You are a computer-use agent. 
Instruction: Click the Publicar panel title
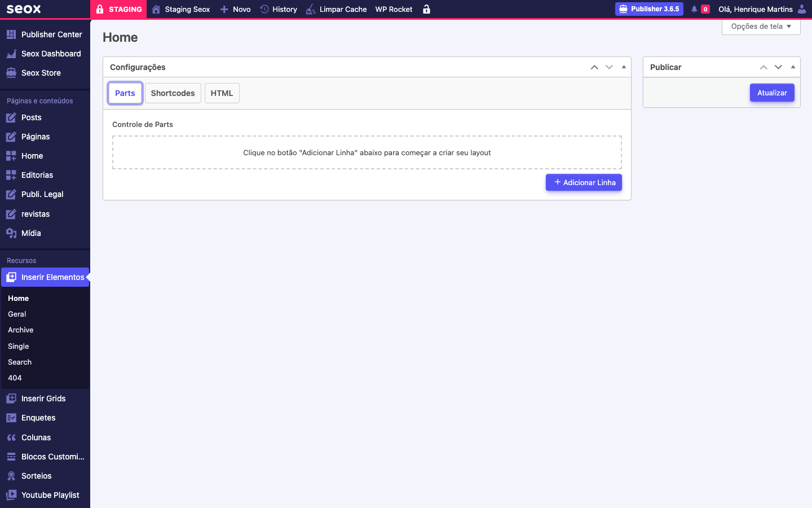(665, 67)
